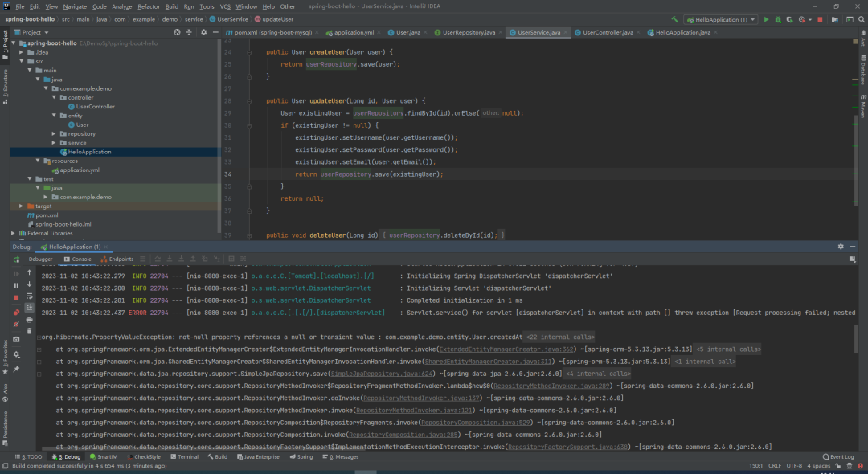Toggle Mute Breakpoints in the debug sidebar
The image size is (868, 474).
tap(16, 325)
